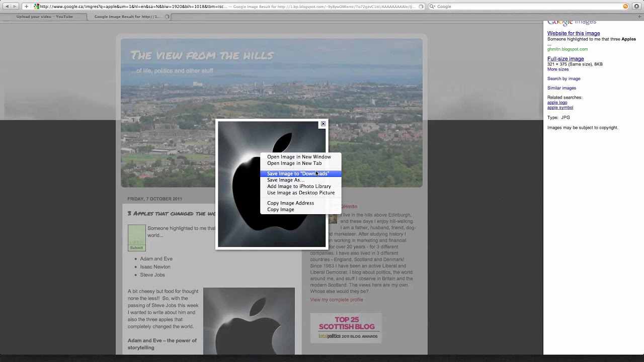Switch to the 'Google Image Result' tab

point(130,17)
